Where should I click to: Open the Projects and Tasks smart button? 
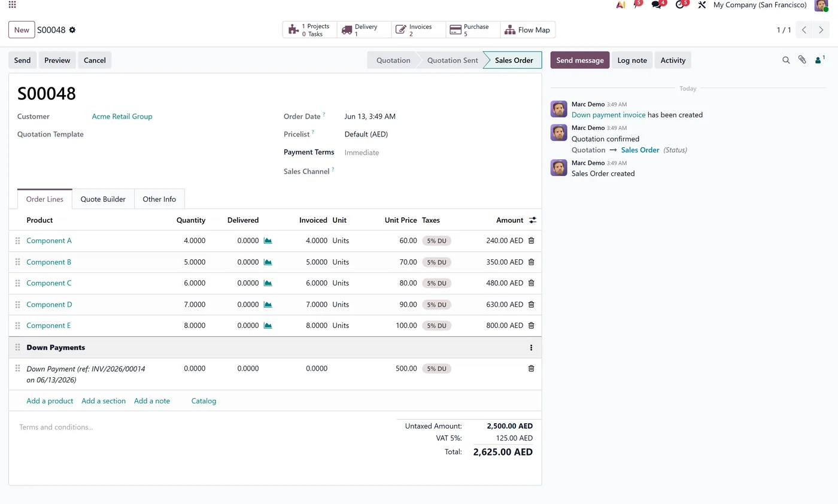click(x=309, y=30)
